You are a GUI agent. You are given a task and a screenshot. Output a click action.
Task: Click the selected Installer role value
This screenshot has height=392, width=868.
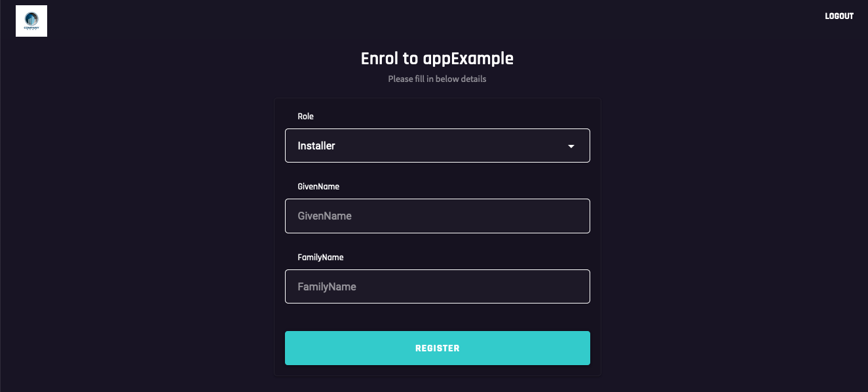point(316,146)
